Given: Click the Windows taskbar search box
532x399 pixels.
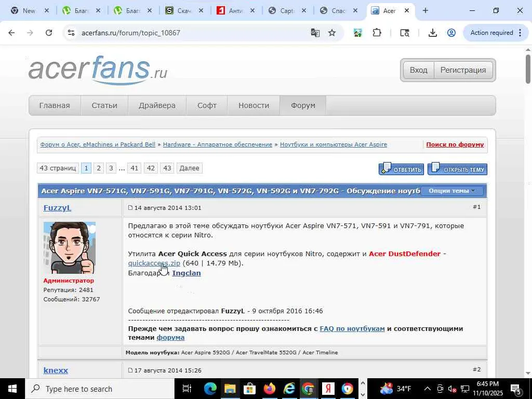Looking at the screenshot, I should pyautogui.click(x=99, y=389).
